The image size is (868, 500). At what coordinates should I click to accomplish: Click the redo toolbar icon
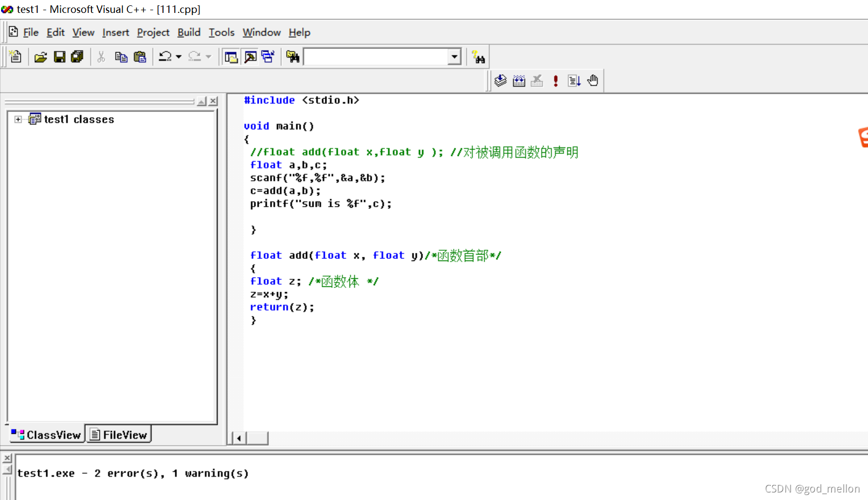(195, 57)
